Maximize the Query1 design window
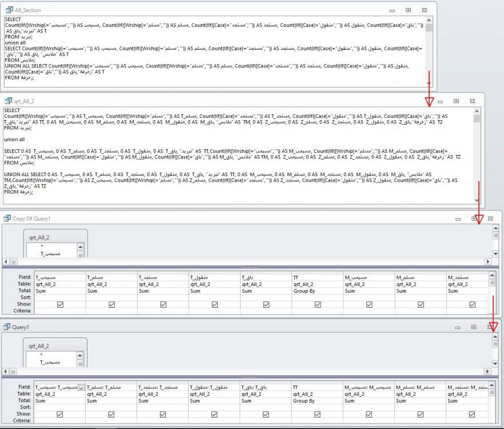Image resolution: width=504 pixels, height=429 pixels. 474,327
